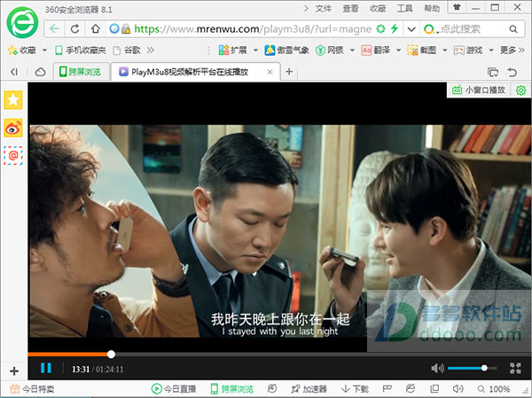Click the green lightning speed mode icon
The height and width of the screenshot is (398, 532).
[x=395, y=29]
